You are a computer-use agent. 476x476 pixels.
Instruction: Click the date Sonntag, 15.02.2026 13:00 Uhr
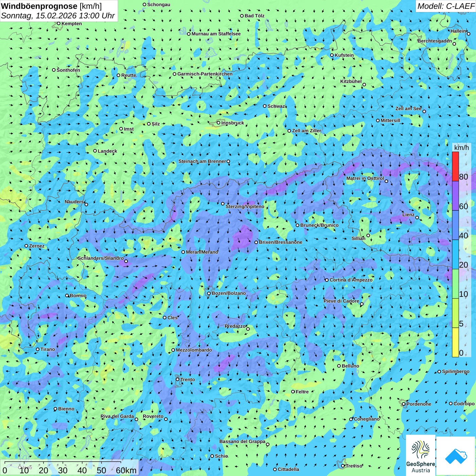click(x=58, y=16)
